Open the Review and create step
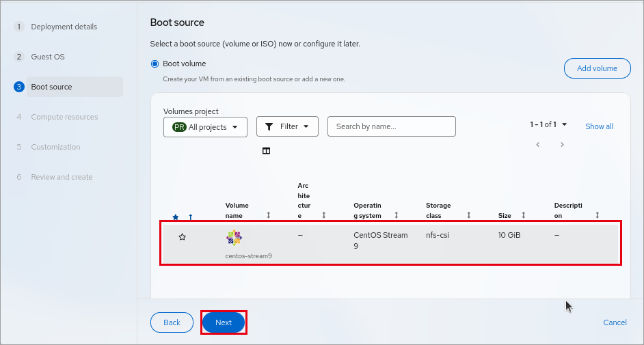This screenshot has width=644, height=345. [62, 177]
